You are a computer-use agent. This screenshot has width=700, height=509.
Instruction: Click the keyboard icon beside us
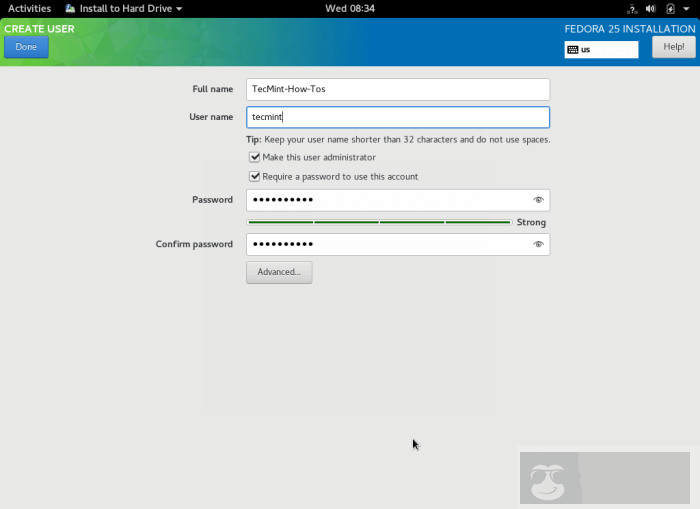click(x=573, y=50)
